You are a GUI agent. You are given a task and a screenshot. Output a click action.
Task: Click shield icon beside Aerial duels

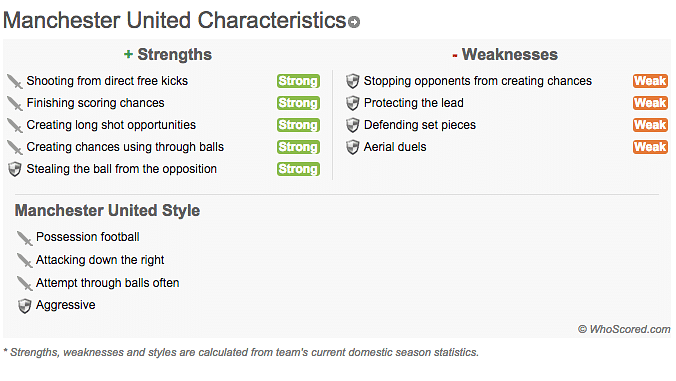[x=353, y=147]
